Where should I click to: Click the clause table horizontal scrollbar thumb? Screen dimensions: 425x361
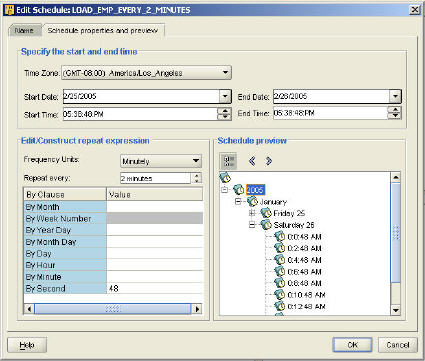click(x=113, y=309)
